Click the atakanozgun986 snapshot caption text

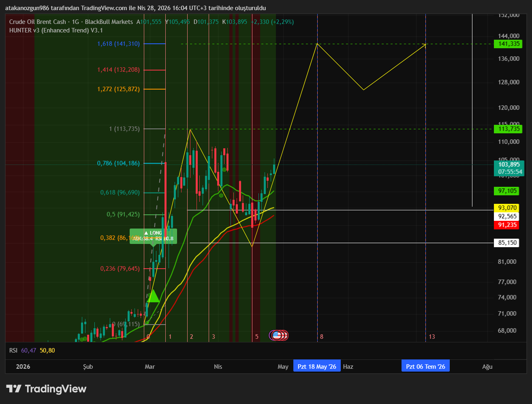point(135,8)
